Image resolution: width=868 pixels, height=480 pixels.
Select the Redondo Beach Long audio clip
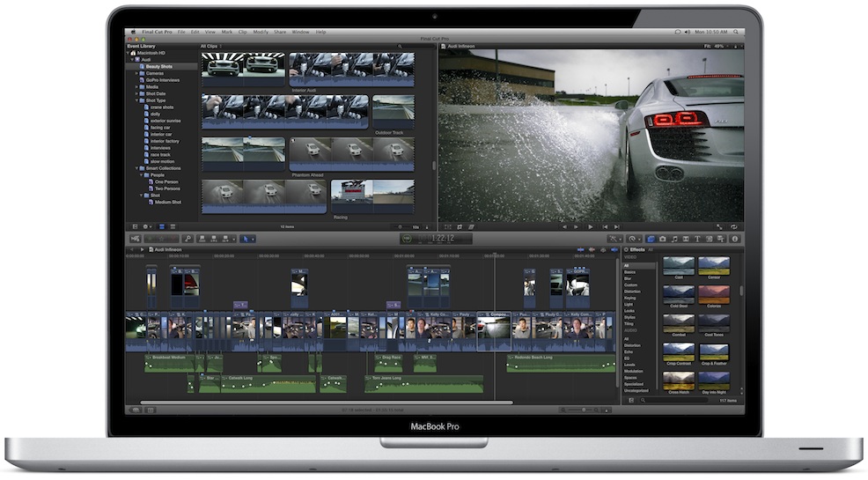coord(560,363)
